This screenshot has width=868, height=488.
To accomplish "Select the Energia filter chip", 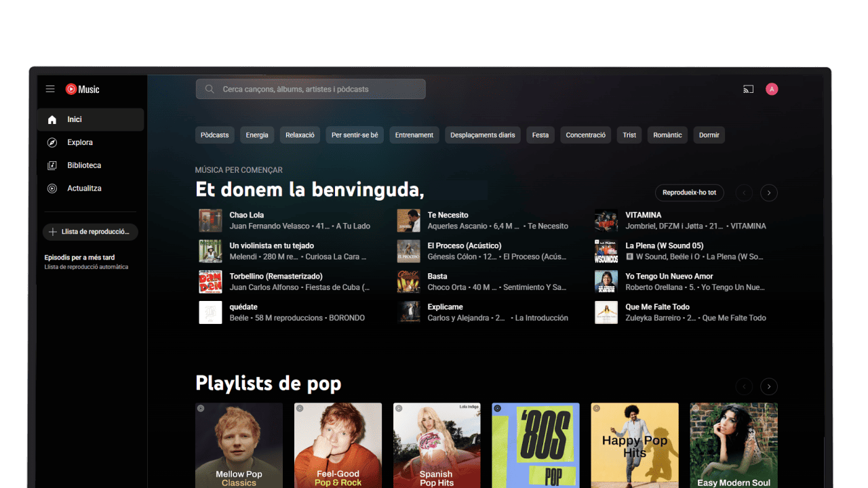I will [x=257, y=135].
